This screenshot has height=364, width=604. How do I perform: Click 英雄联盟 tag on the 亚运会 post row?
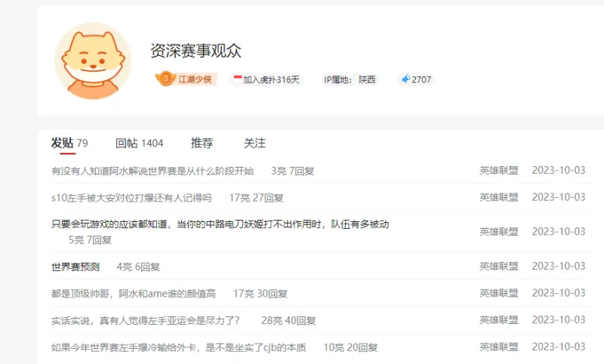point(499,320)
